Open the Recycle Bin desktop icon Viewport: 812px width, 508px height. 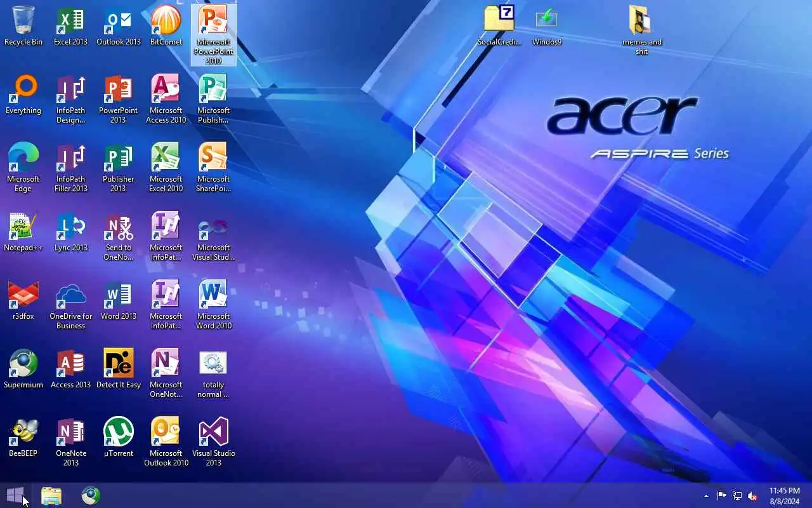(x=23, y=25)
